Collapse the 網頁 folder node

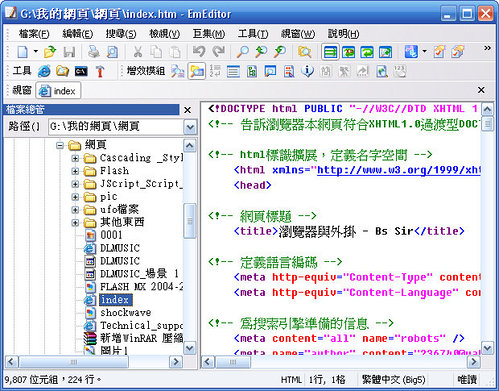pyautogui.click(x=60, y=145)
